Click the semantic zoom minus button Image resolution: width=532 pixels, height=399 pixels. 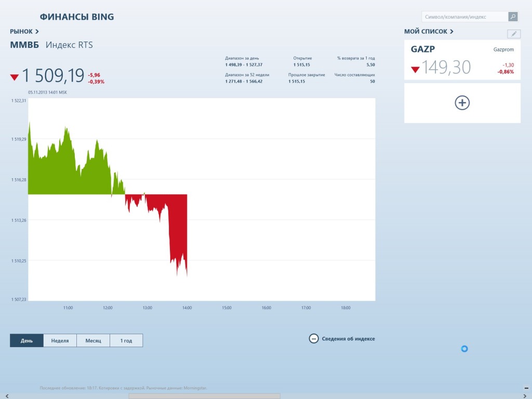tap(526, 388)
